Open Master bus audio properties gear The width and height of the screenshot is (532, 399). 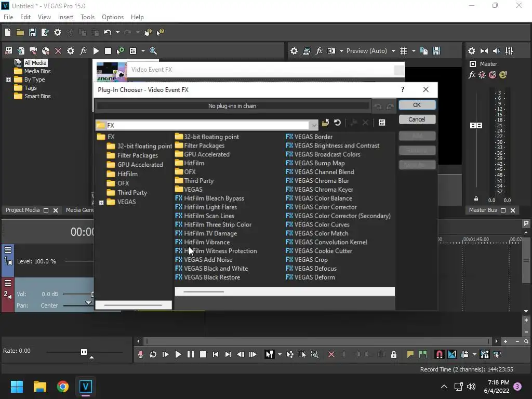click(472, 51)
